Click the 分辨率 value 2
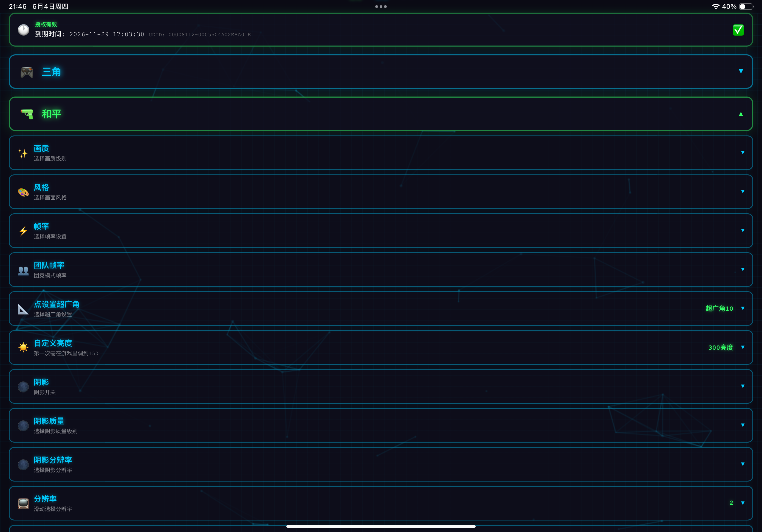The width and height of the screenshot is (762, 532). pos(731,503)
